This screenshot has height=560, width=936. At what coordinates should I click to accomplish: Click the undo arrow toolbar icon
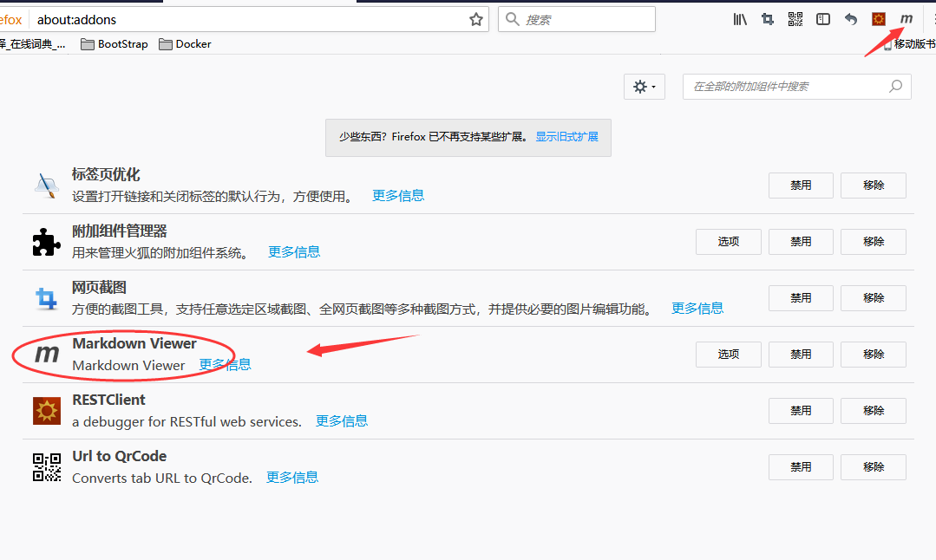[850, 18]
